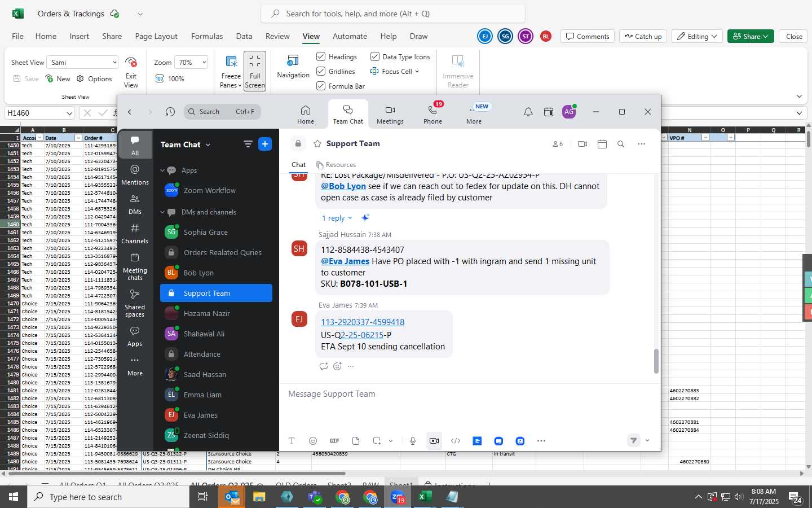Search within Support Team chat
This screenshot has height=508, width=812.
pos(621,144)
